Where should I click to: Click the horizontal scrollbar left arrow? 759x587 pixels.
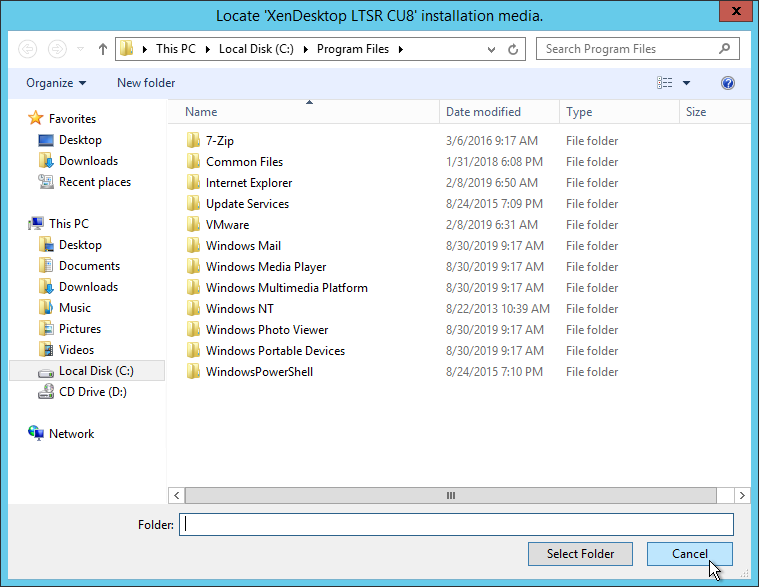click(x=177, y=496)
